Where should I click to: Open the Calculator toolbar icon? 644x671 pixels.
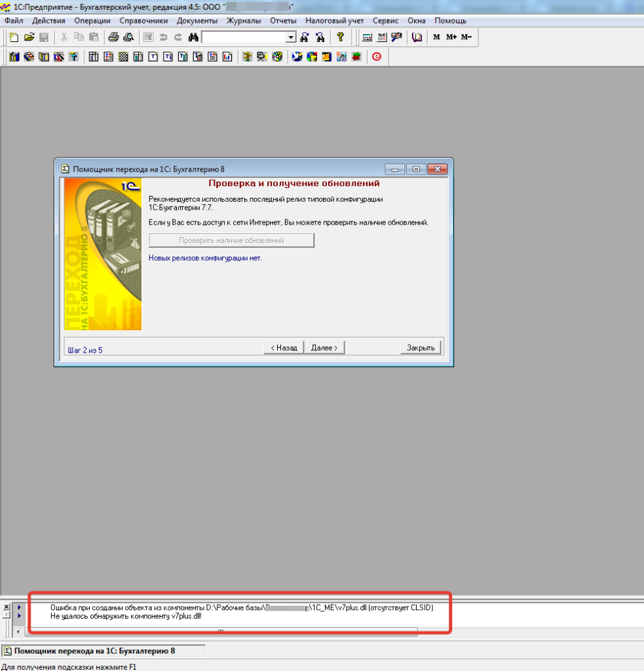[x=367, y=37]
